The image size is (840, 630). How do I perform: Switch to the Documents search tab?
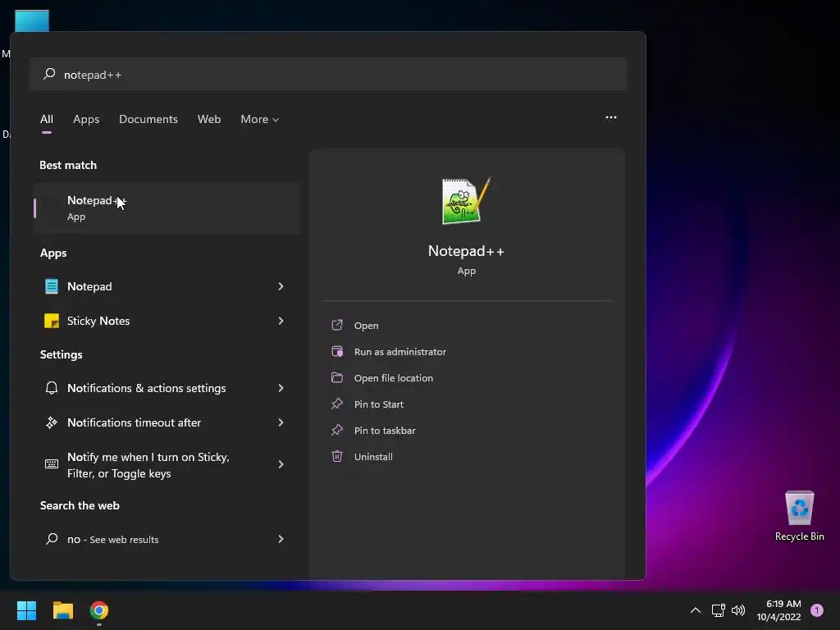click(x=148, y=120)
